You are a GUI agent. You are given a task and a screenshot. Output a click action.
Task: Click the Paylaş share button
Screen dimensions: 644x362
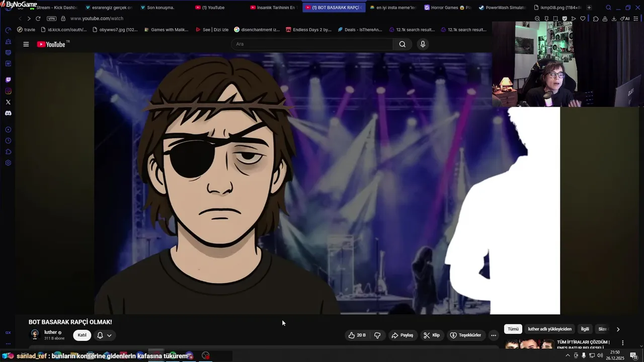pos(403,335)
